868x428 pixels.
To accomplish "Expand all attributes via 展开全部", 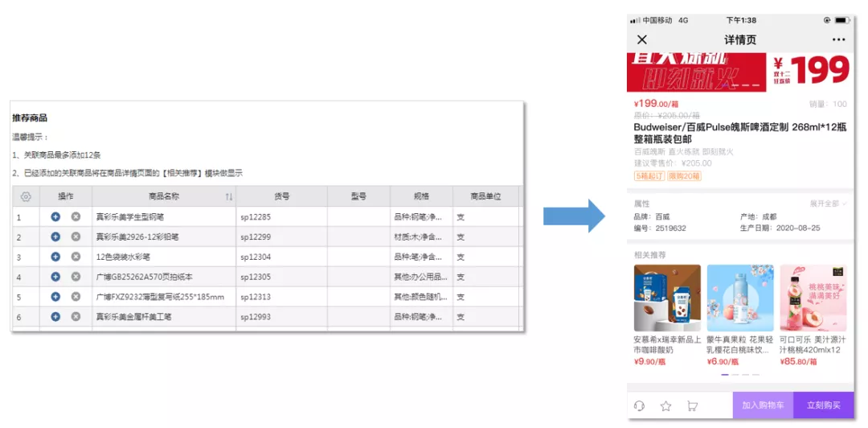I will pos(829,204).
